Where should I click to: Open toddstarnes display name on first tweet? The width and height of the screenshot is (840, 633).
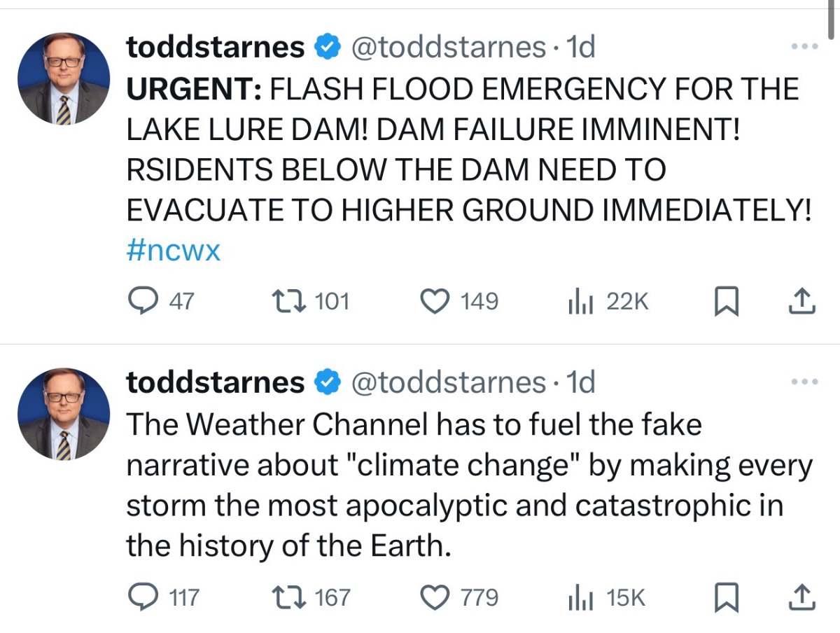coord(216,48)
